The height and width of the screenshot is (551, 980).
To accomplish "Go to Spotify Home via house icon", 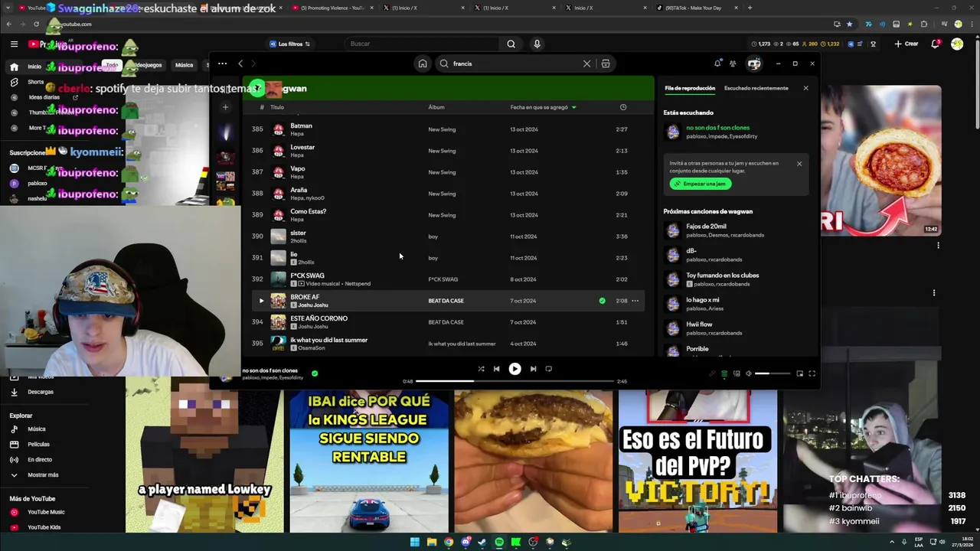I will 422,64.
